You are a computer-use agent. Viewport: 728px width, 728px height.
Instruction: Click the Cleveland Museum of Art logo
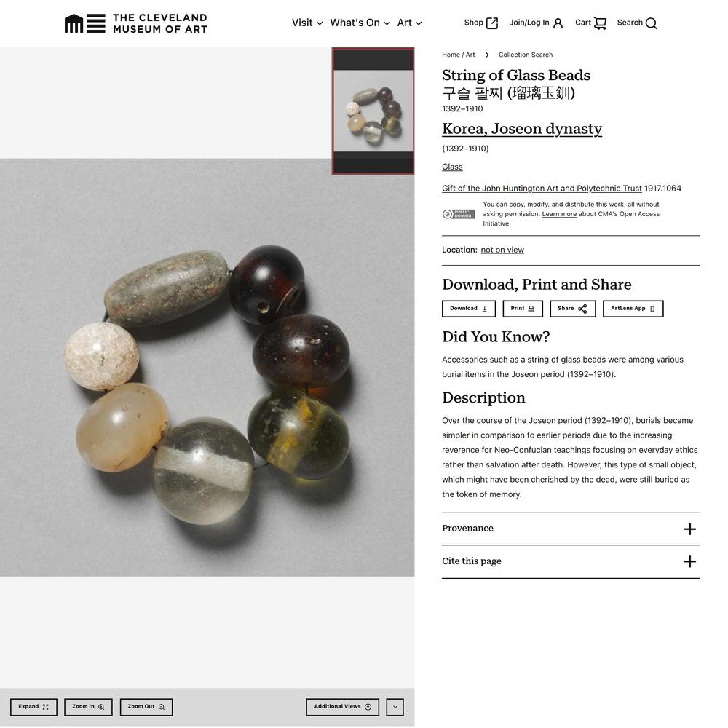click(x=135, y=23)
